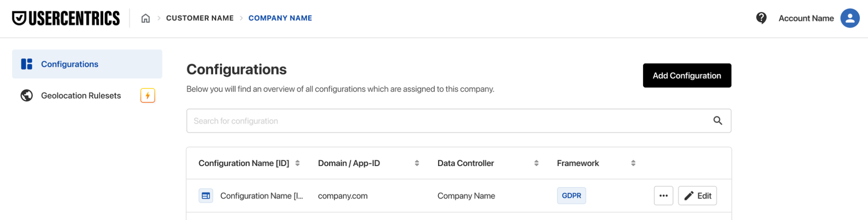Click the Search for configuration field

coord(459,121)
